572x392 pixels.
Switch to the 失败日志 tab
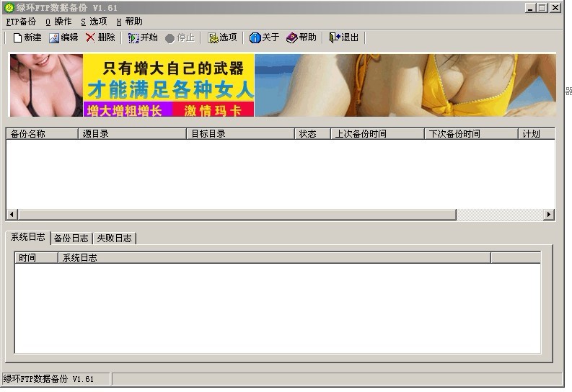(114, 239)
